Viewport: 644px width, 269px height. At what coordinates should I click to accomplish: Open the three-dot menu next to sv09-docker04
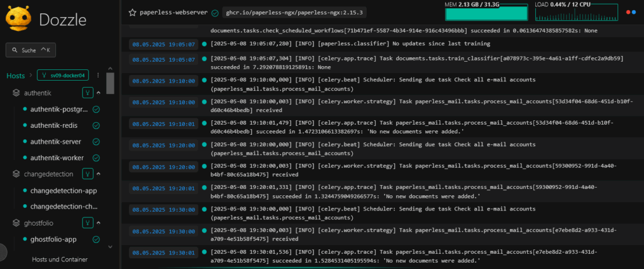point(98,76)
